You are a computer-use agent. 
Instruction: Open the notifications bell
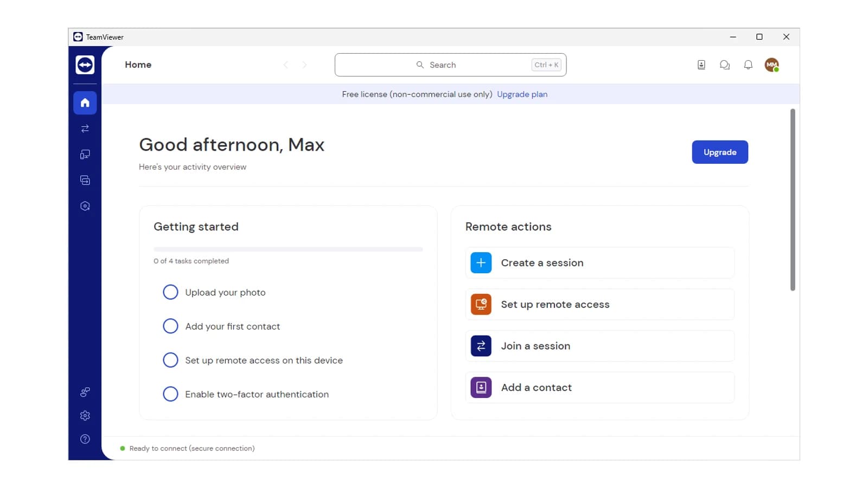pyautogui.click(x=748, y=65)
